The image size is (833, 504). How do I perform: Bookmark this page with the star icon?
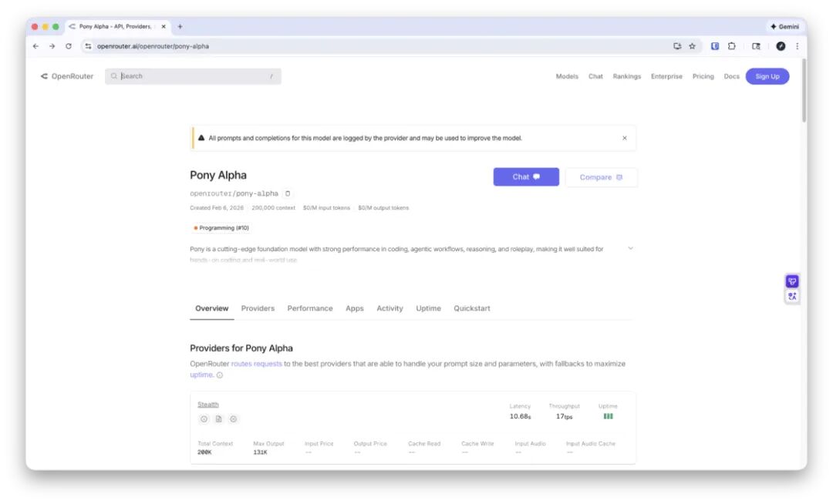[692, 46]
